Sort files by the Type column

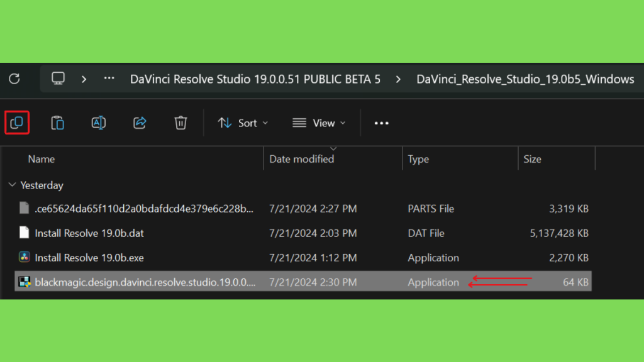click(418, 159)
